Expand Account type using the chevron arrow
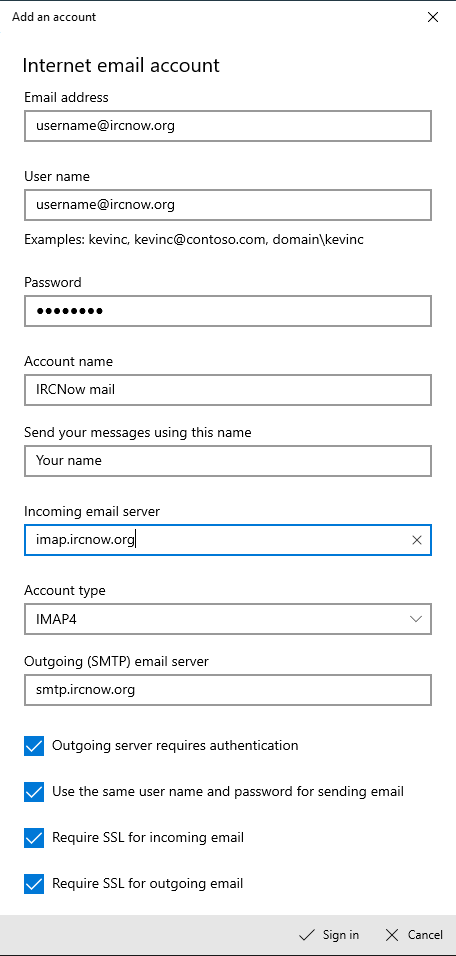The height and width of the screenshot is (956, 456). click(x=416, y=619)
